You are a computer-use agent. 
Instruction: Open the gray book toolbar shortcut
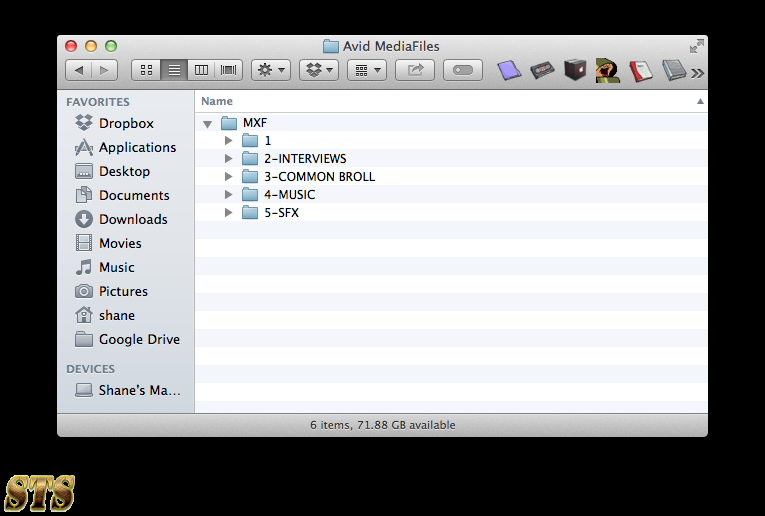pyautogui.click(x=674, y=70)
